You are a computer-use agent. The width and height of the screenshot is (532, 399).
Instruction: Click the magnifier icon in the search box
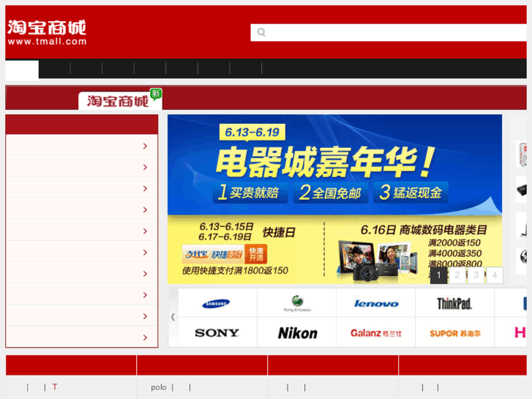coord(261,32)
